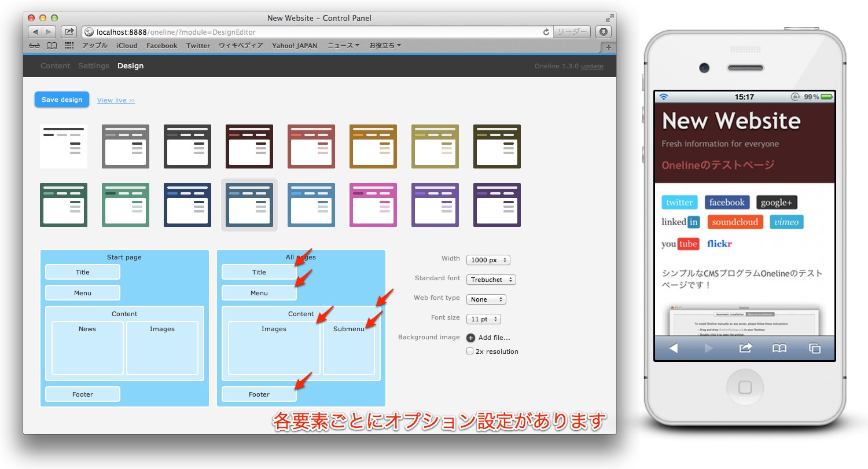The width and height of the screenshot is (868, 469).
Task: Choose the white color theme swatch
Action: tap(64, 146)
